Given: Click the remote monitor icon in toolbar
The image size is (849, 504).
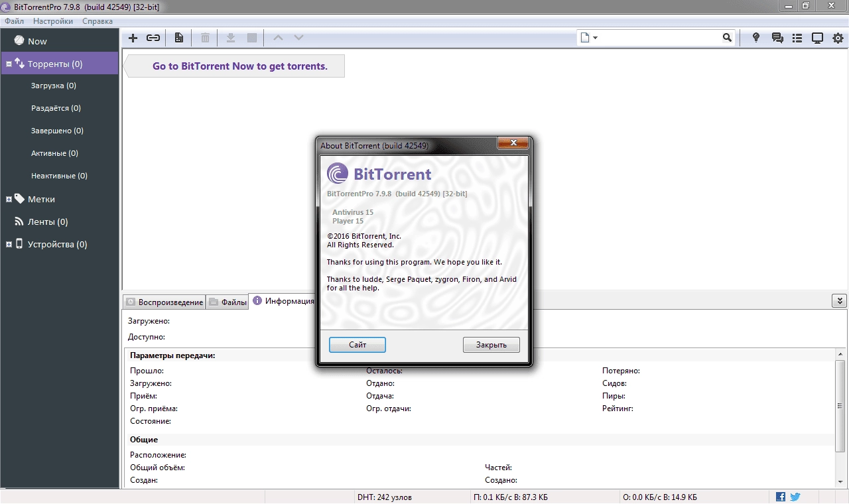Looking at the screenshot, I should pyautogui.click(x=818, y=38).
